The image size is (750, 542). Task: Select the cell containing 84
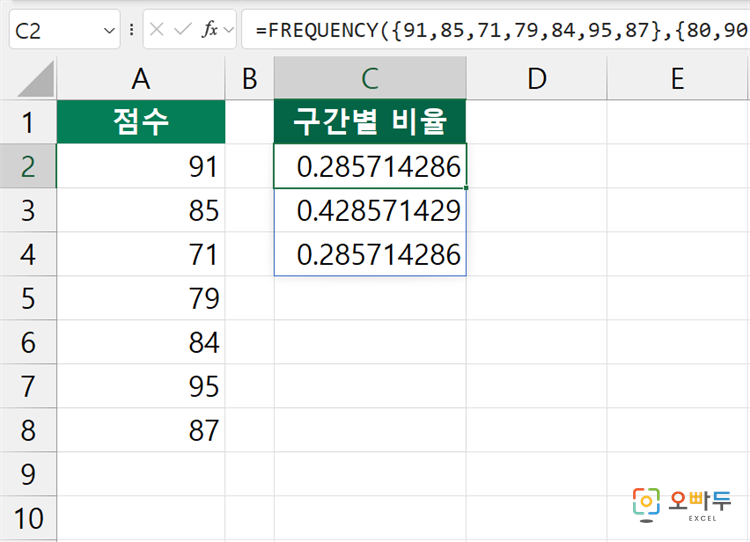coord(141,342)
